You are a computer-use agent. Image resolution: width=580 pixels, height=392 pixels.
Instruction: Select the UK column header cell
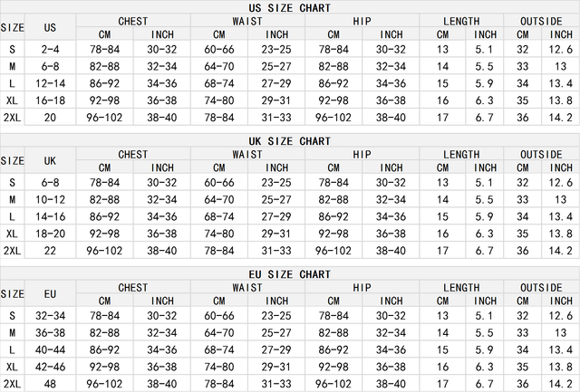click(50, 160)
